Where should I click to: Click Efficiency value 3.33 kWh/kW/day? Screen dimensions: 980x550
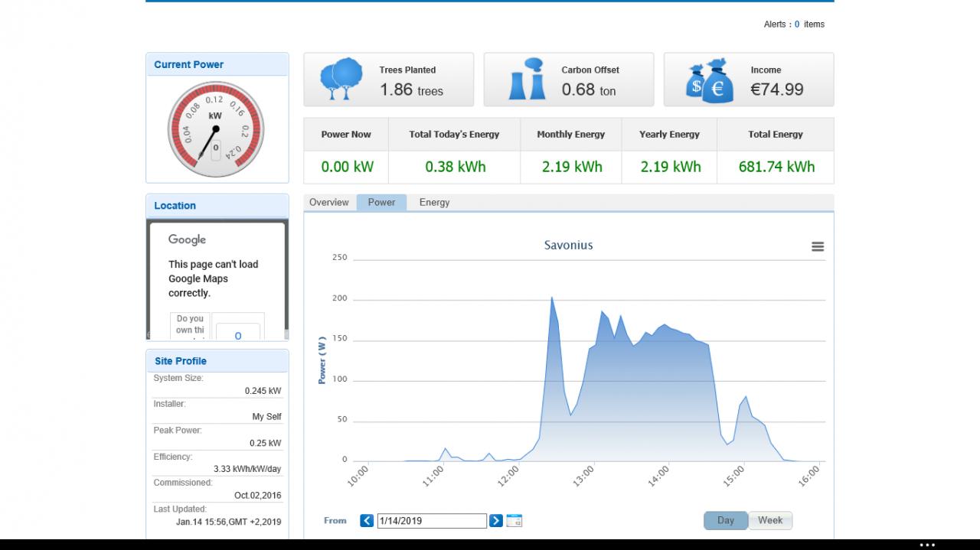click(x=247, y=469)
